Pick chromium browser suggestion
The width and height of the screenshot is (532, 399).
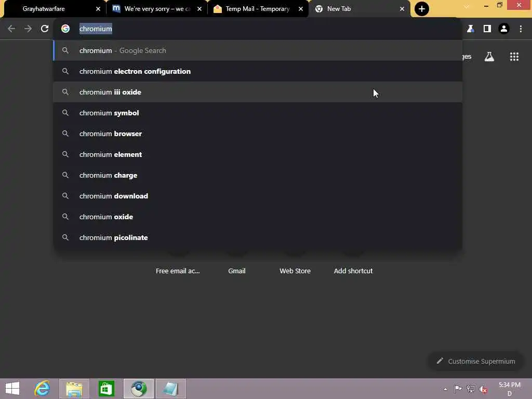coord(258,134)
